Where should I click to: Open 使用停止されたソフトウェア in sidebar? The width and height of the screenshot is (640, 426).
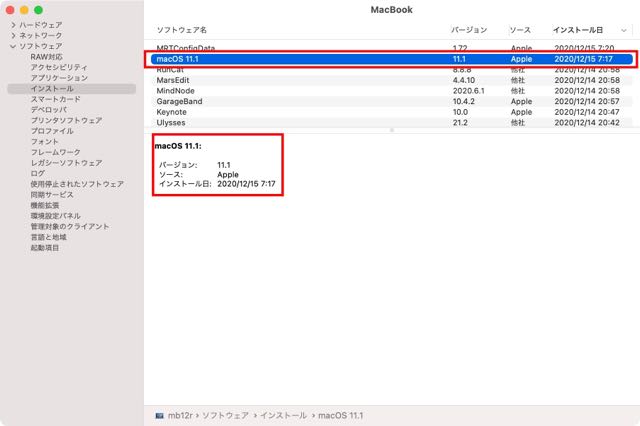[x=77, y=184]
